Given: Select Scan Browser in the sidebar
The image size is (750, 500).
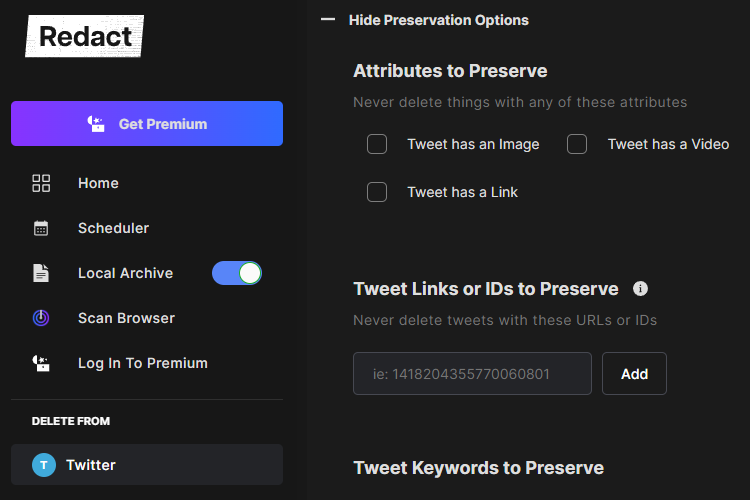Looking at the screenshot, I should coord(126,318).
